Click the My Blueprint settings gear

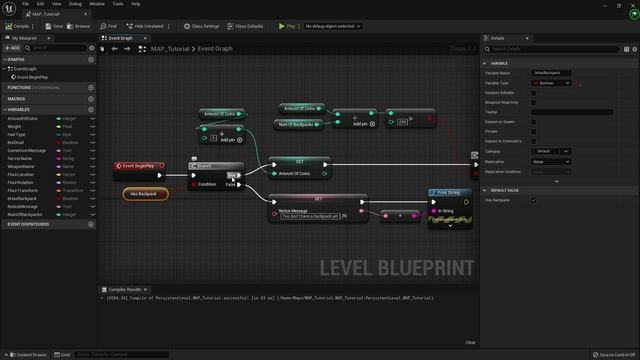click(91, 48)
